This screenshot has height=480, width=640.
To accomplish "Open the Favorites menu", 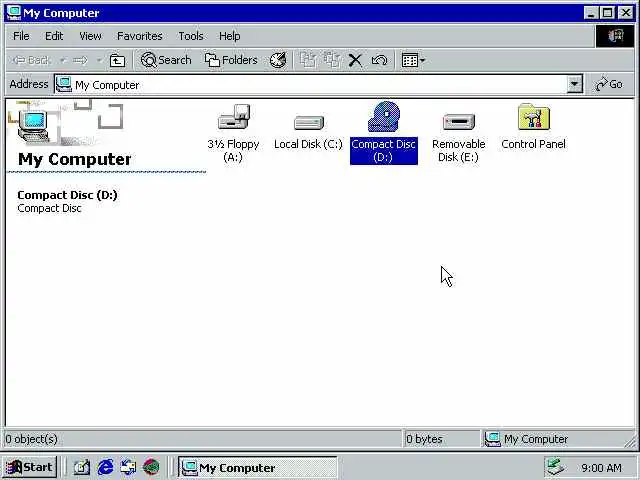I will 140,36.
